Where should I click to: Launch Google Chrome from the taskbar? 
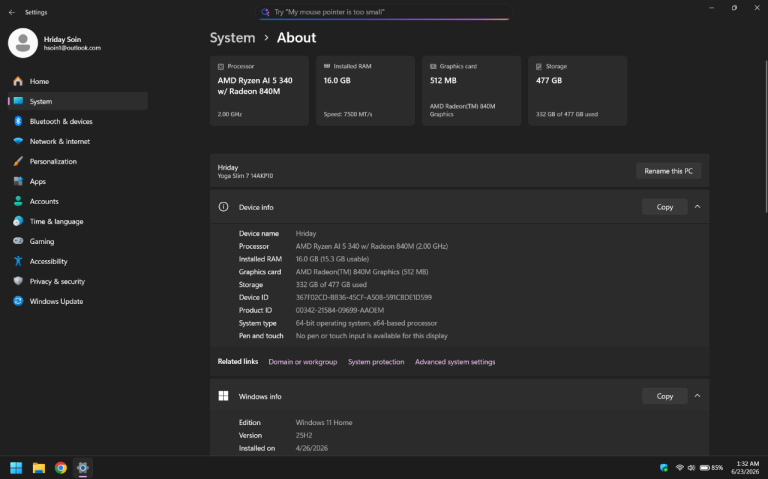point(61,468)
